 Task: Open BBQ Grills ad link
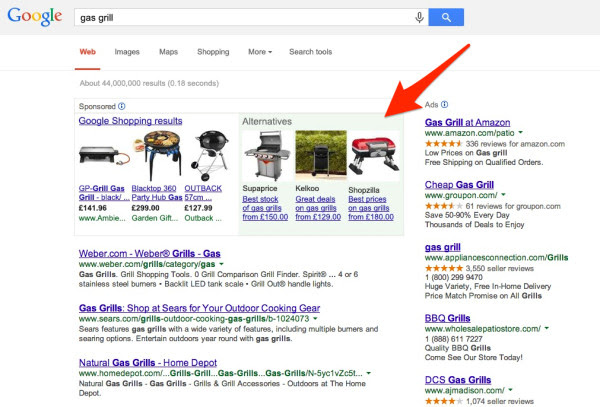447,318
